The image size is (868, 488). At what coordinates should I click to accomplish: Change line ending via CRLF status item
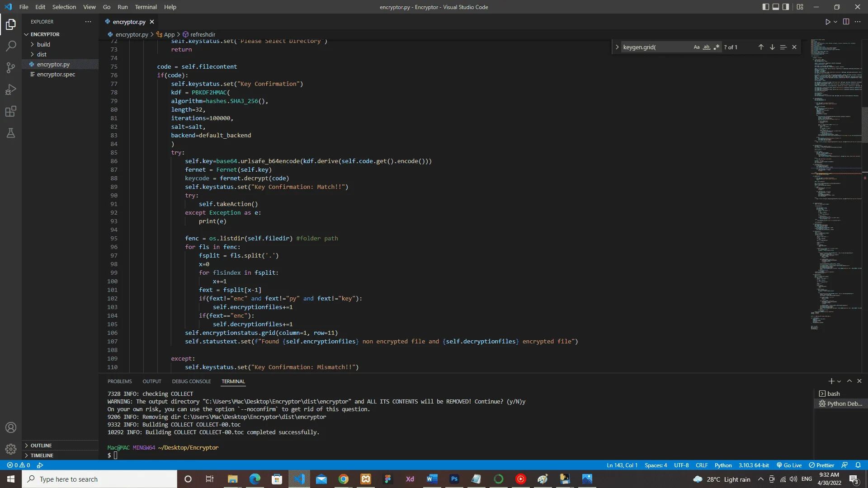coord(702,465)
